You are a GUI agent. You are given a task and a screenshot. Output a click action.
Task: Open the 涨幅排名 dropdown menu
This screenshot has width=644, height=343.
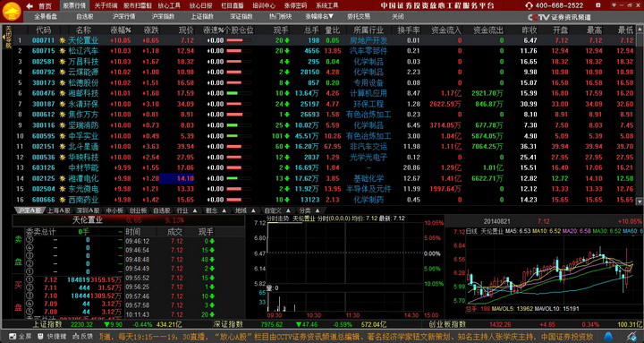(x=319, y=17)
